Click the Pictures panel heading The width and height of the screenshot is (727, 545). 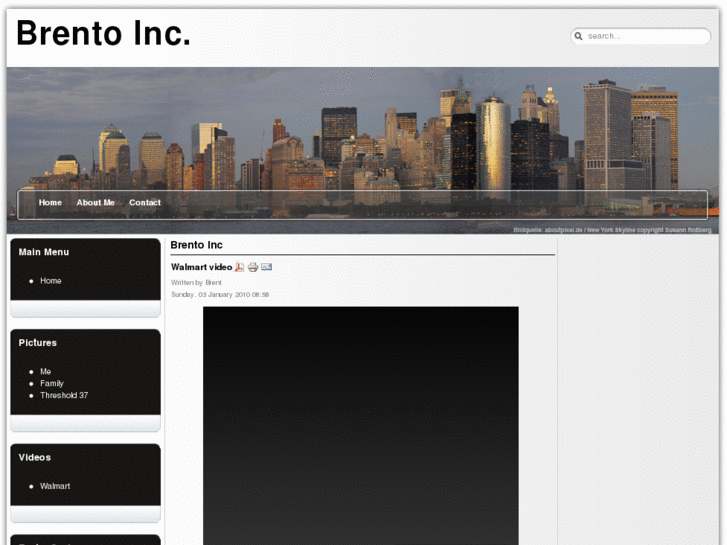point(38,343)
